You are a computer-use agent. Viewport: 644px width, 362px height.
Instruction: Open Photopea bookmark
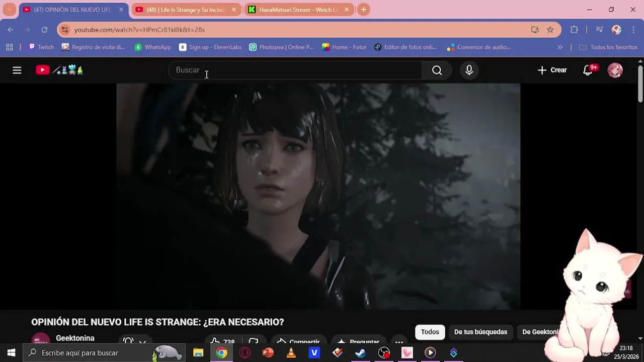pyautogui.click(x=281, y=47)
